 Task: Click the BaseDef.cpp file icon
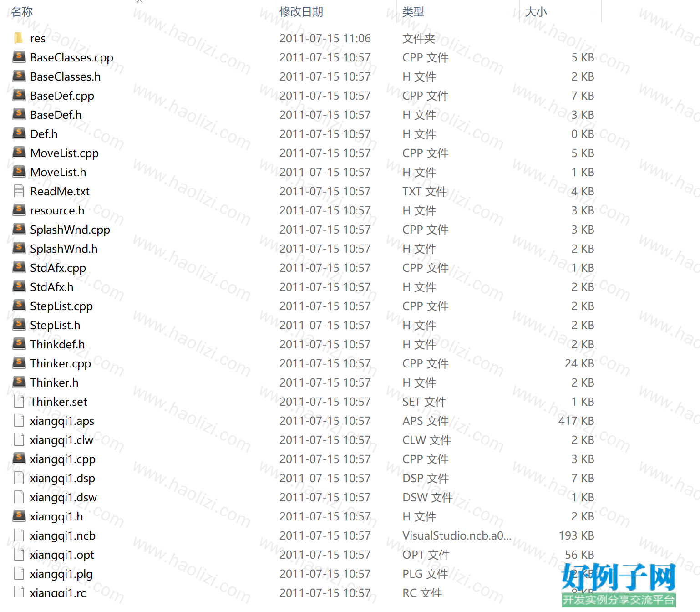(19, 95)
